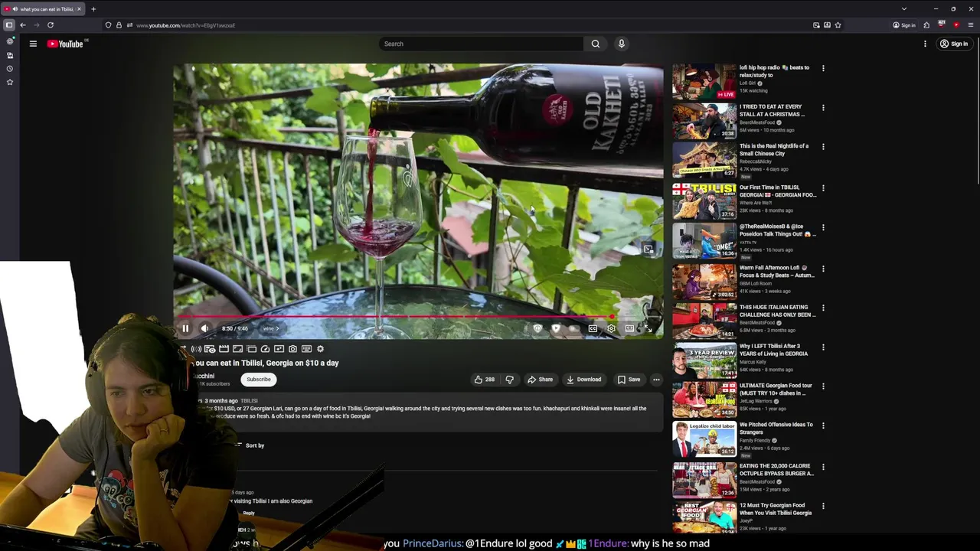Download the video

(x=583, y=380)
